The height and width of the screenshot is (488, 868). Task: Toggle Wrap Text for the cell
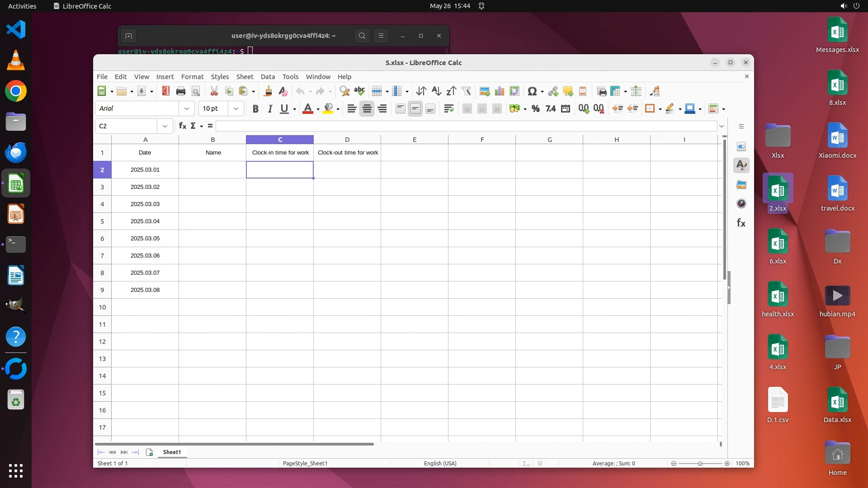(x=448, y=108)
